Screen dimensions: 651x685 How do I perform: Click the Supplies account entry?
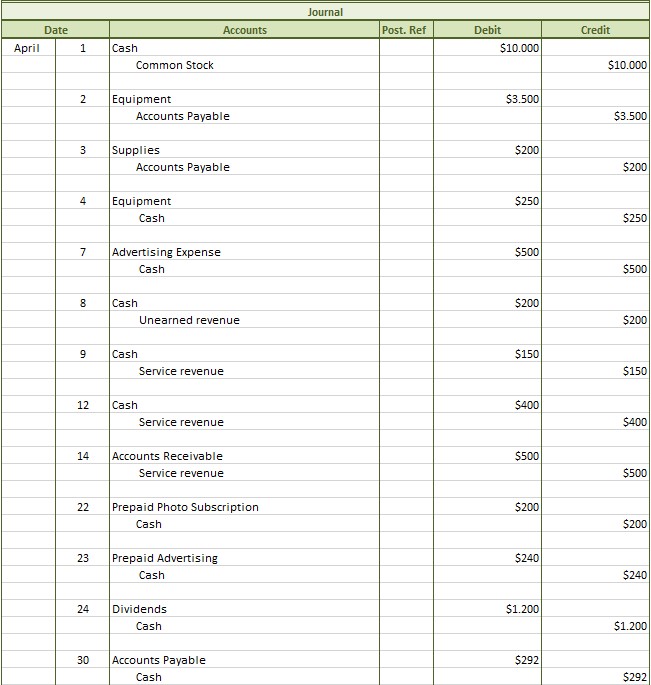[136, 150]
